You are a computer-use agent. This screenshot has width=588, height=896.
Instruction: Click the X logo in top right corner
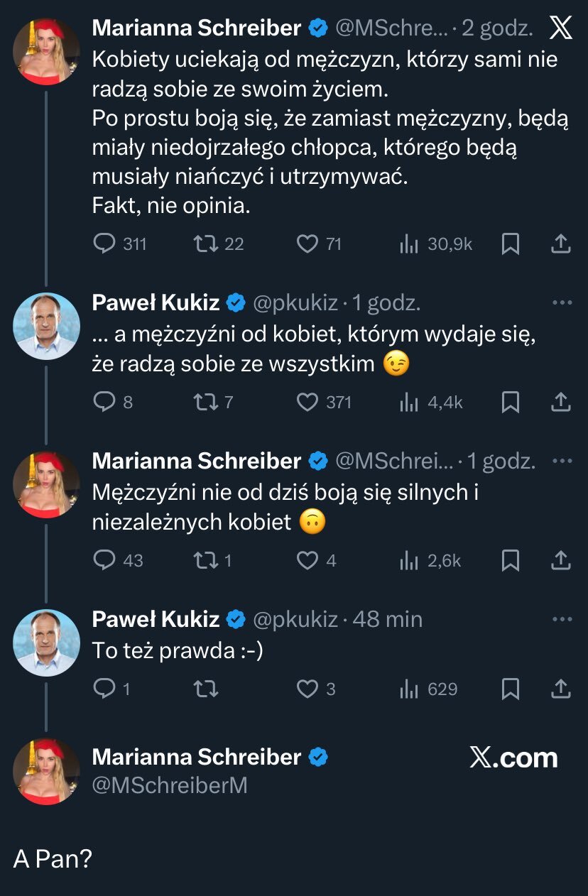[561, 28]
